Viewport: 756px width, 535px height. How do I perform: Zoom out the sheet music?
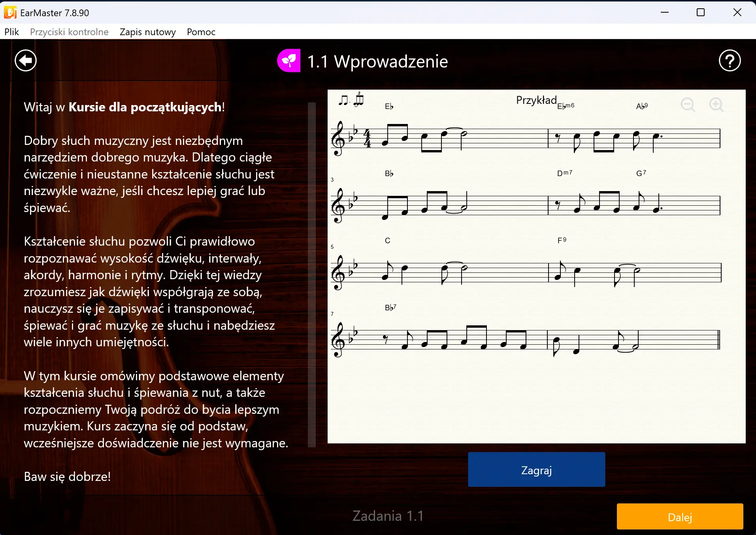[688, 105]
